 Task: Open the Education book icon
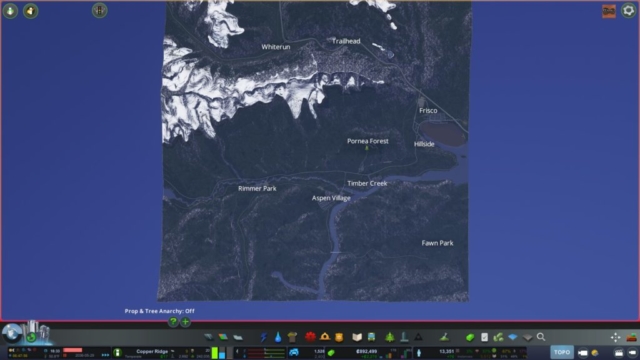[x=357, y=337]
